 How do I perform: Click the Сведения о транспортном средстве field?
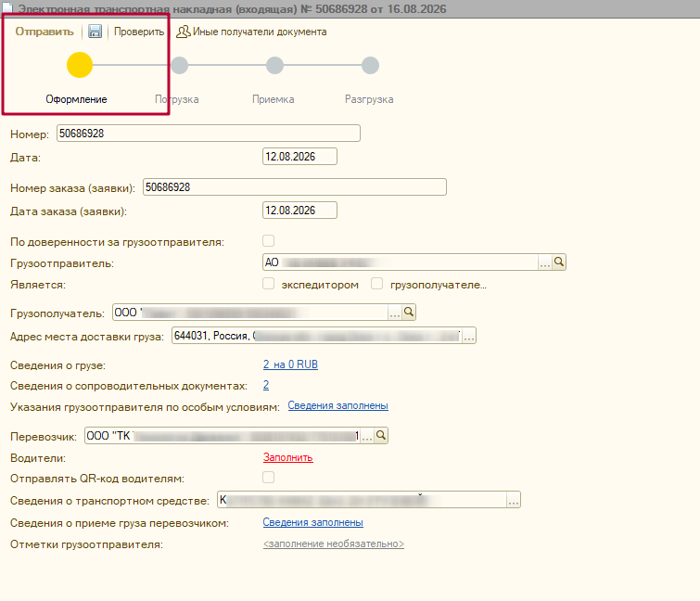362,500
